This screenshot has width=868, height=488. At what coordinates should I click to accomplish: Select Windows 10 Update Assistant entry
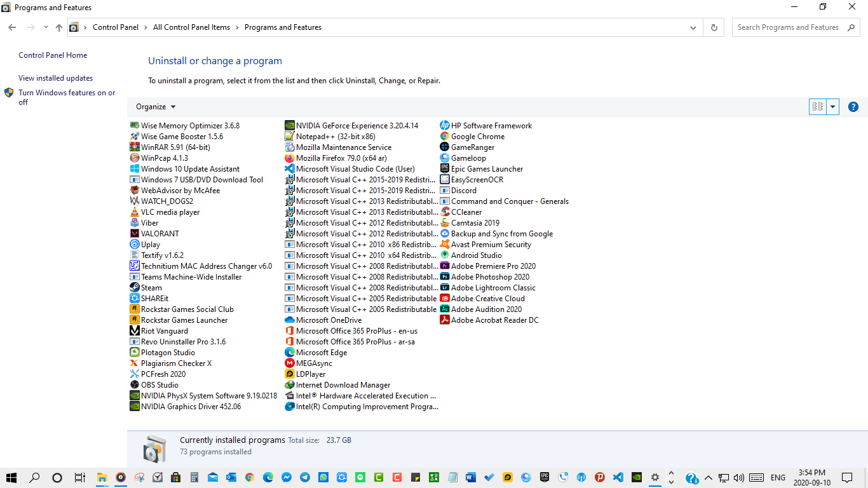click(185, 169)
